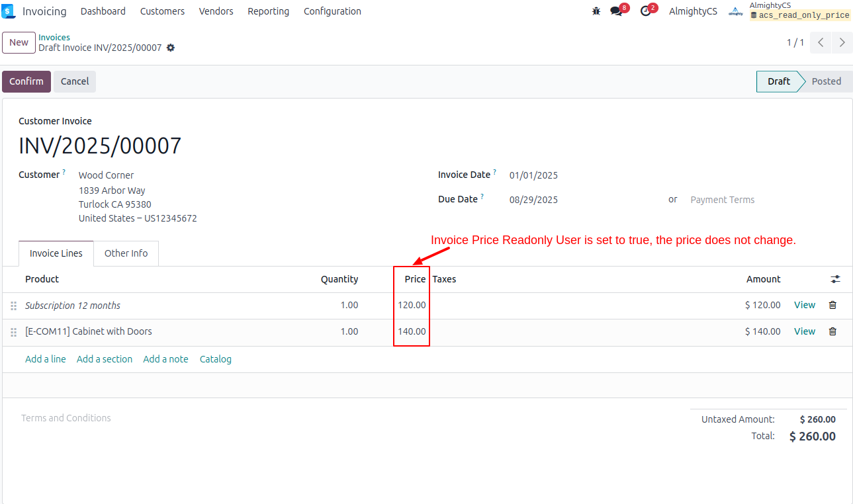Delete the Subscription 12 months line

pyautogui.click(x=832, y=305)
